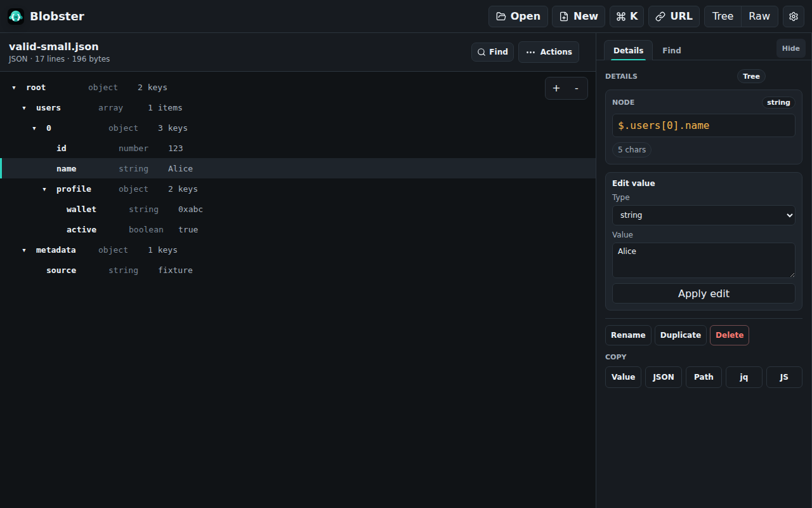812x508 pixels.
Task: Copy the JS accessor
Action: tap(784, 377)
